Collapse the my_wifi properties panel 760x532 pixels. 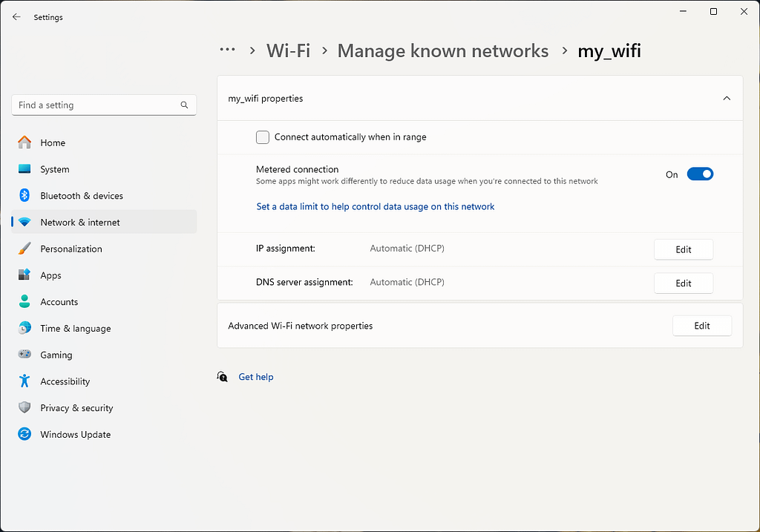pos(727,97)
